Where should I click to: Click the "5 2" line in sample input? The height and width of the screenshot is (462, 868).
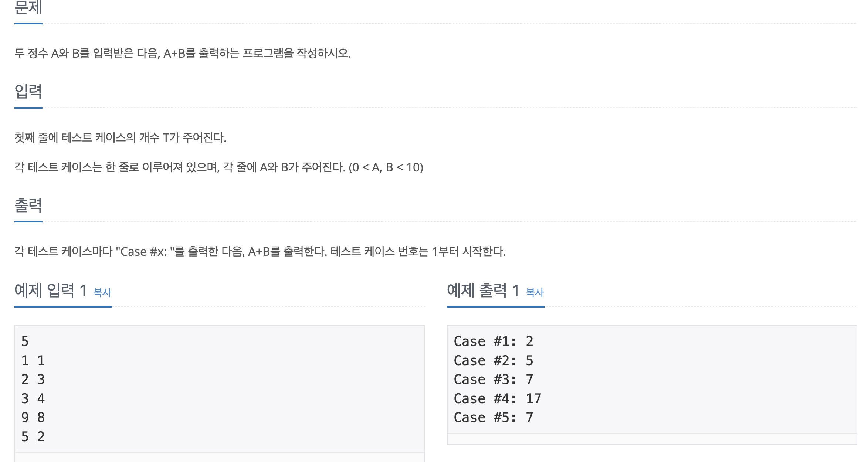coord(33,436)
